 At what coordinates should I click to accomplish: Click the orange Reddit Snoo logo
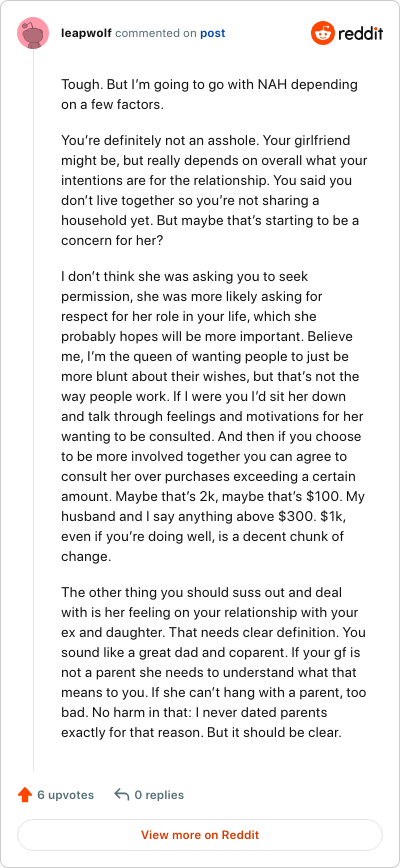(x=321, y=33)
